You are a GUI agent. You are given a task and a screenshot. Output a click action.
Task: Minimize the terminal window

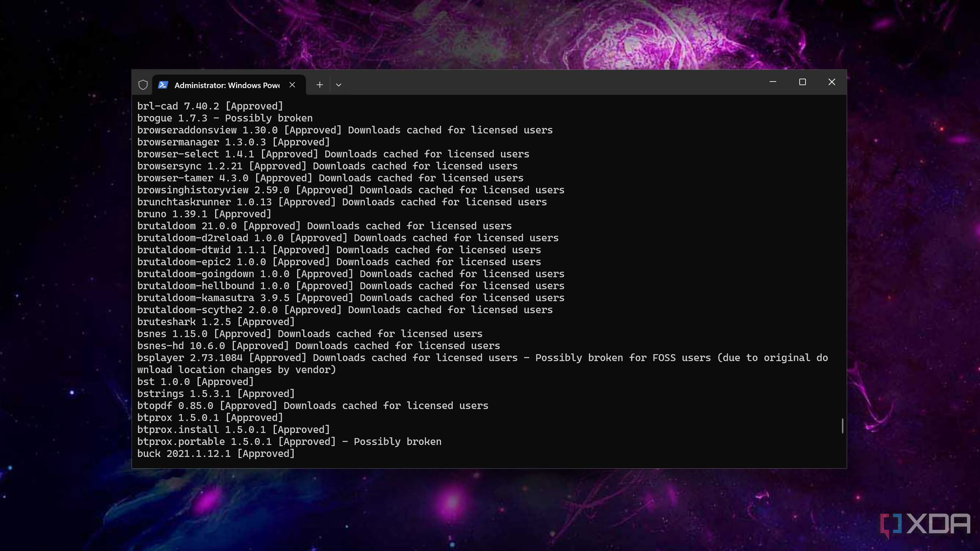click(x=773, y=82)
